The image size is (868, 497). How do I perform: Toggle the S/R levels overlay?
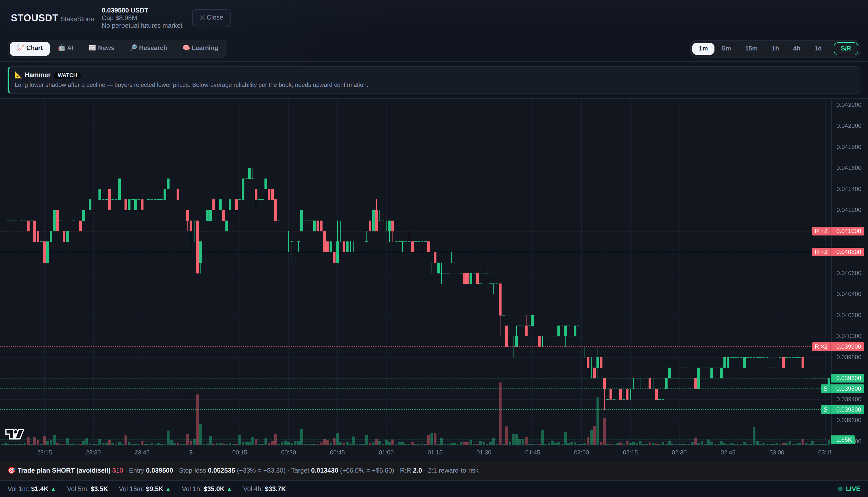[x=846, y=49]
